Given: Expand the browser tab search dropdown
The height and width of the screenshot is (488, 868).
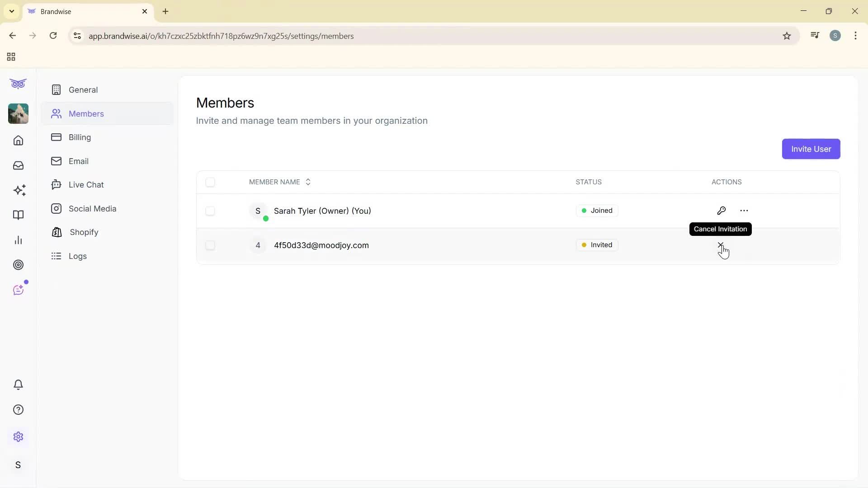Looking at the screenshot, I should pyautogui.click(x=12, y=11).
